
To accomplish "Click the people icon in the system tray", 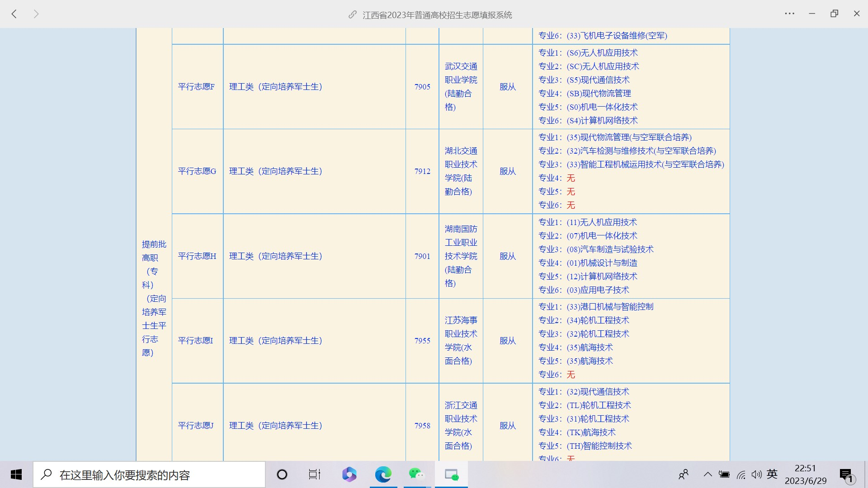I will (x=684, y=474).
